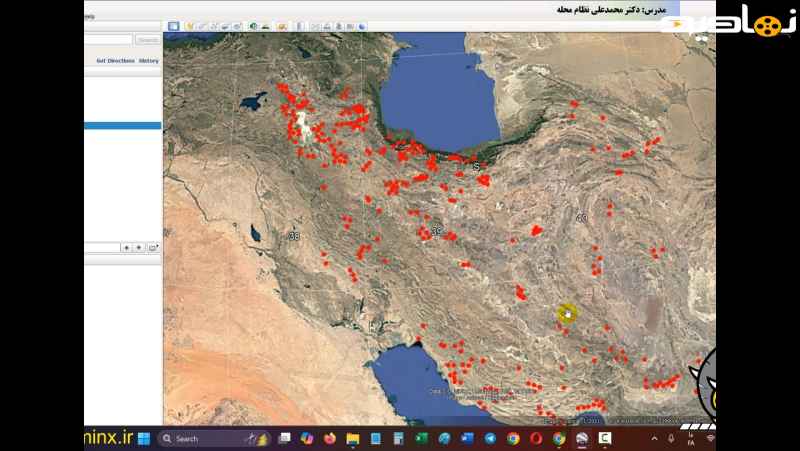800x451 pixels.
Task: Open the Help menu
Action: tap(90, 17)
